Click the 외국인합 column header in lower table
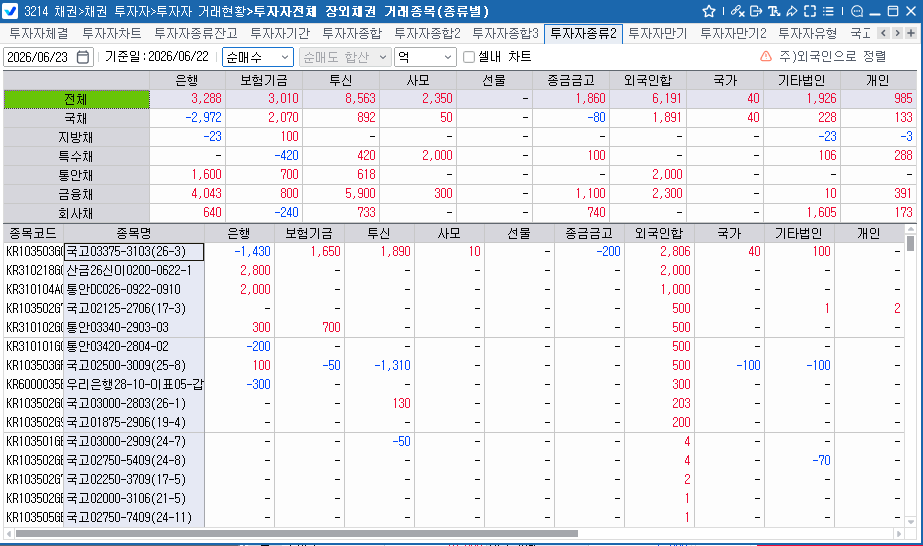Screen dimensions: 923x546 coord(659,234)
